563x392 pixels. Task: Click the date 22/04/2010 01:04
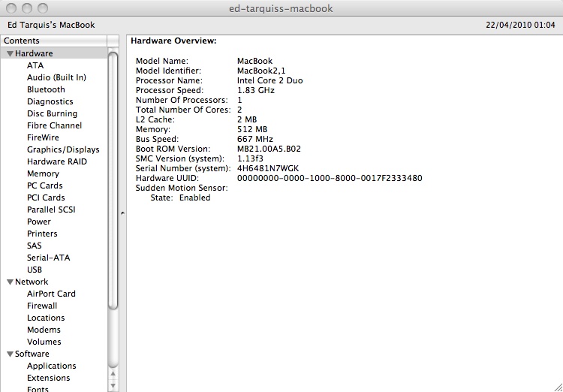520,25
